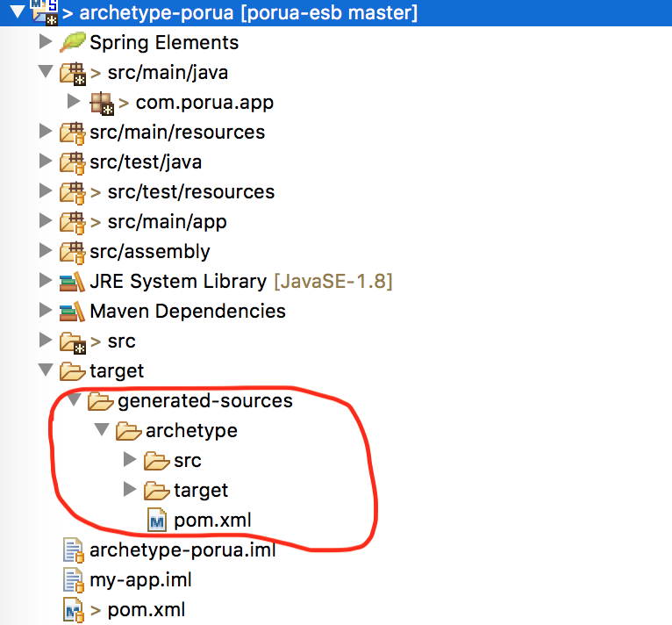Expand the src folder inside archetype
The width and height of the screenshot is (672, 625).
(130, 460)
